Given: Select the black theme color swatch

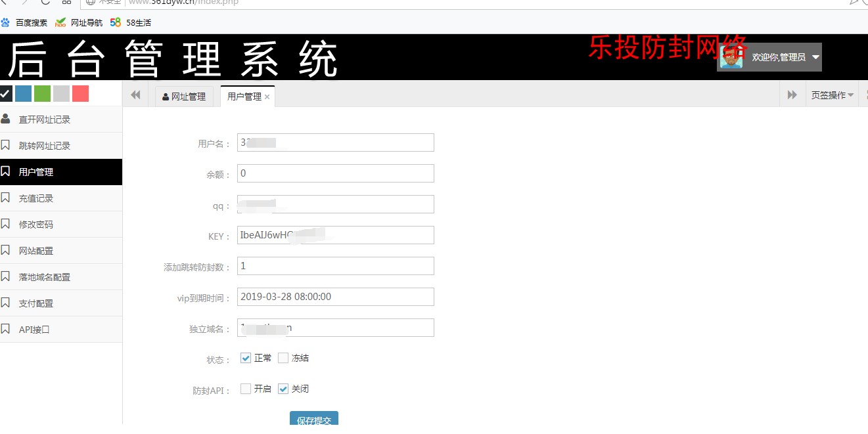Looking at the screenshot, I should click(6, 94).
